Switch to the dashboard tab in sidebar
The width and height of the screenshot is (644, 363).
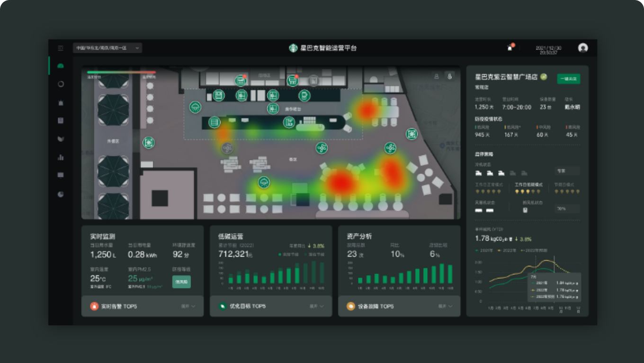pyautogui.click(x=61, y=66)
